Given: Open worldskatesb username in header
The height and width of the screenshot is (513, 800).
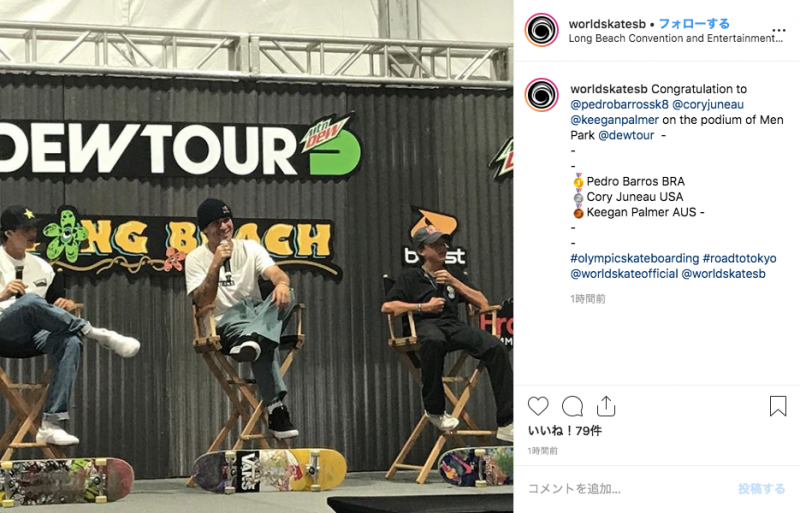Looking at the screenshot, I should pyautogui.click(x=607, y=24).
